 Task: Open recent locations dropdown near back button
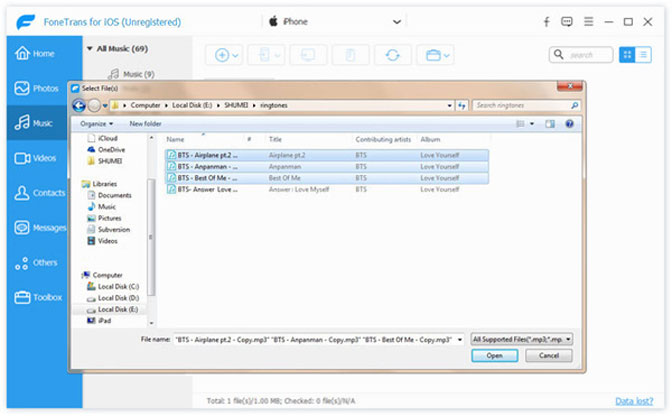(x=105, y=105)
